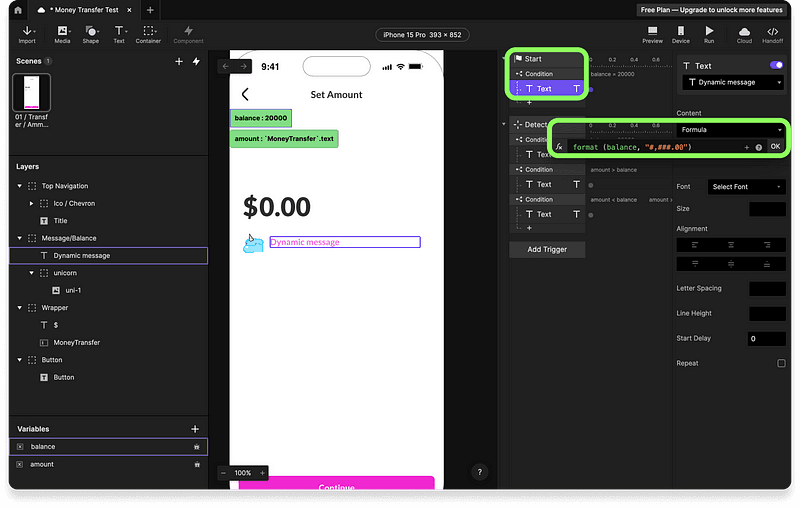This screenshot has height=507, width=800.
Task: Switch to Money Transfer Test tab
Action: click(x=84, y=10)
